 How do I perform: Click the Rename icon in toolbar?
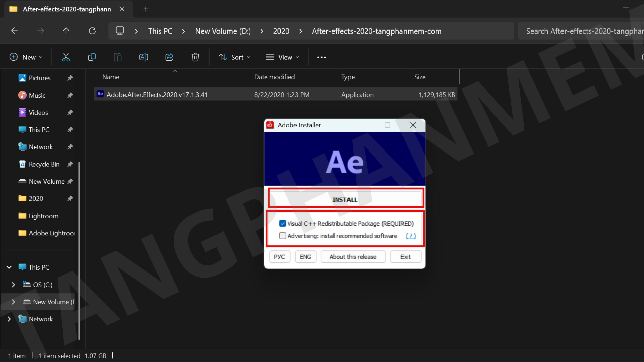pyautogui.click(x=144, y=57)
